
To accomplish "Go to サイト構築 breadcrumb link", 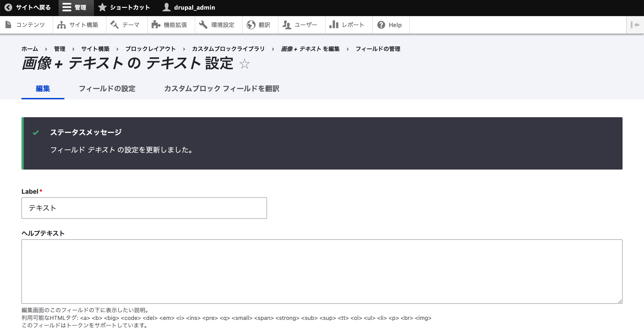I will tap(95, 49).
